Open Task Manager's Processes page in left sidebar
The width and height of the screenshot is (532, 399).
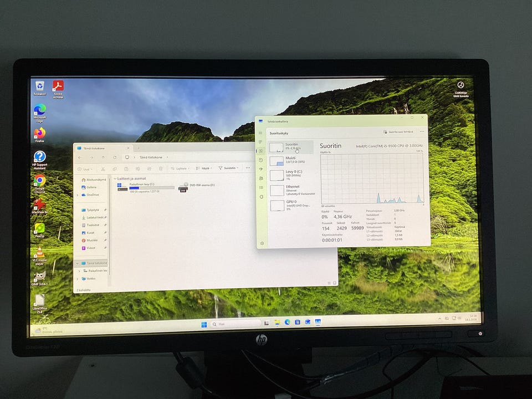tap(260, 142)
